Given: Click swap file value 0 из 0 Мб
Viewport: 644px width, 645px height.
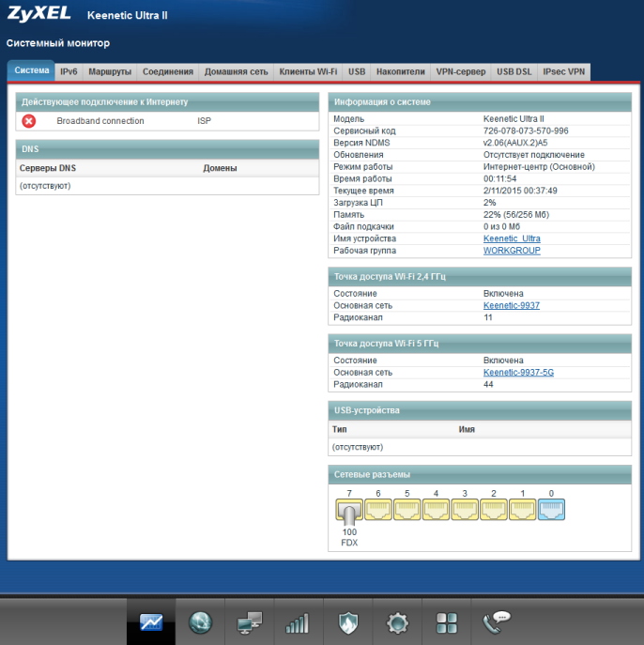Looking at the screenshot, I should pyautogui.click(x=501, y=226).
